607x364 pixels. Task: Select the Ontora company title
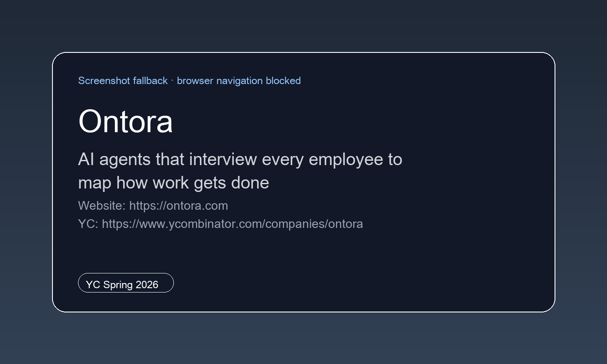(x=125, y=121)
